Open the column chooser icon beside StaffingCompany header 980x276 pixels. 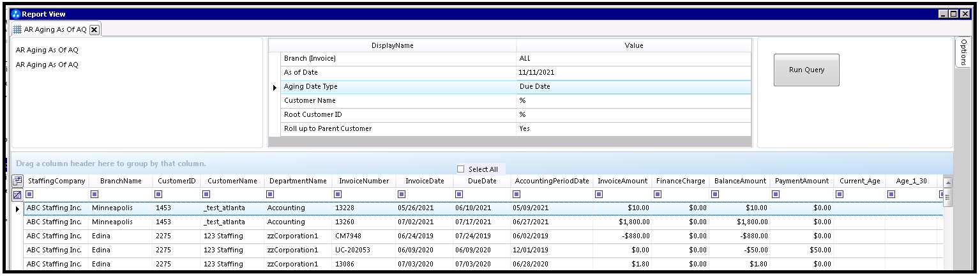17,181
